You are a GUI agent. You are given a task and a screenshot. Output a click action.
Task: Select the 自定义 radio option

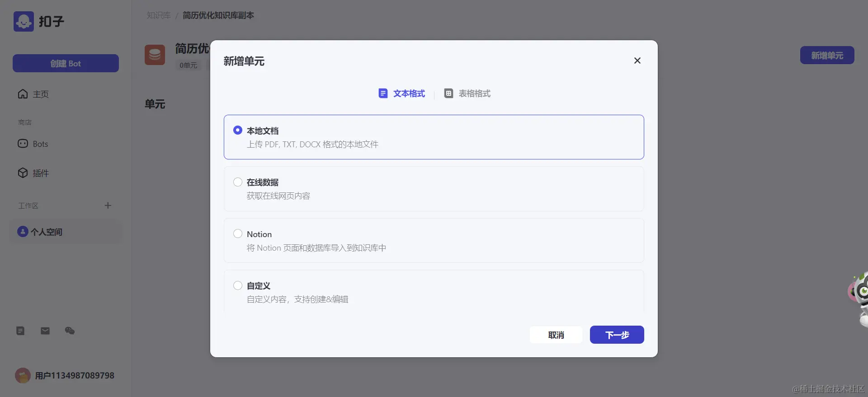pos(238,285)
